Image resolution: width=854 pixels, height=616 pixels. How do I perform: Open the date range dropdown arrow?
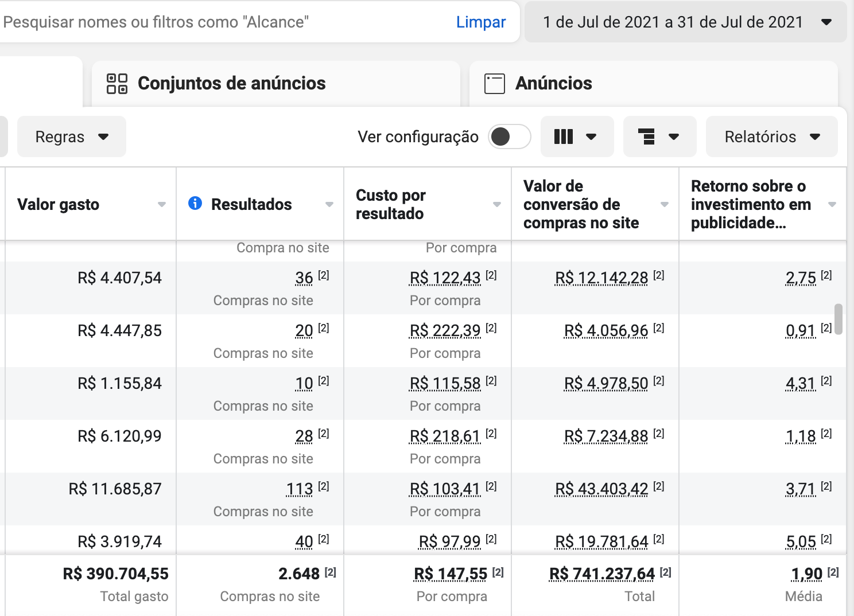(x=826, y=22)
